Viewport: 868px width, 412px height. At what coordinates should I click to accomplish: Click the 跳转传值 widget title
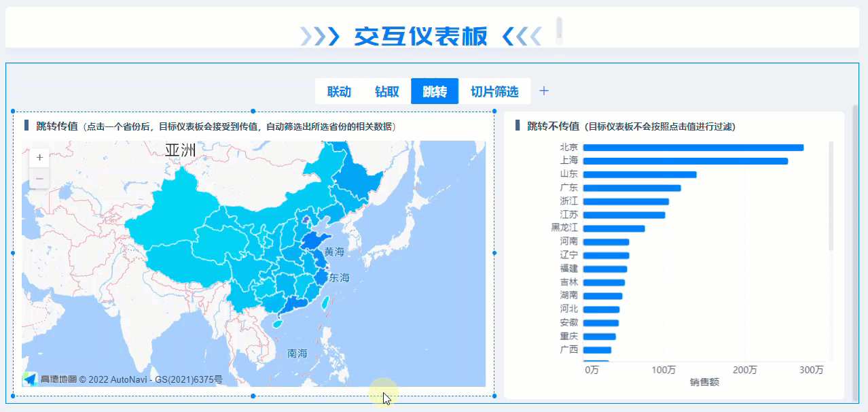[57, 126]
